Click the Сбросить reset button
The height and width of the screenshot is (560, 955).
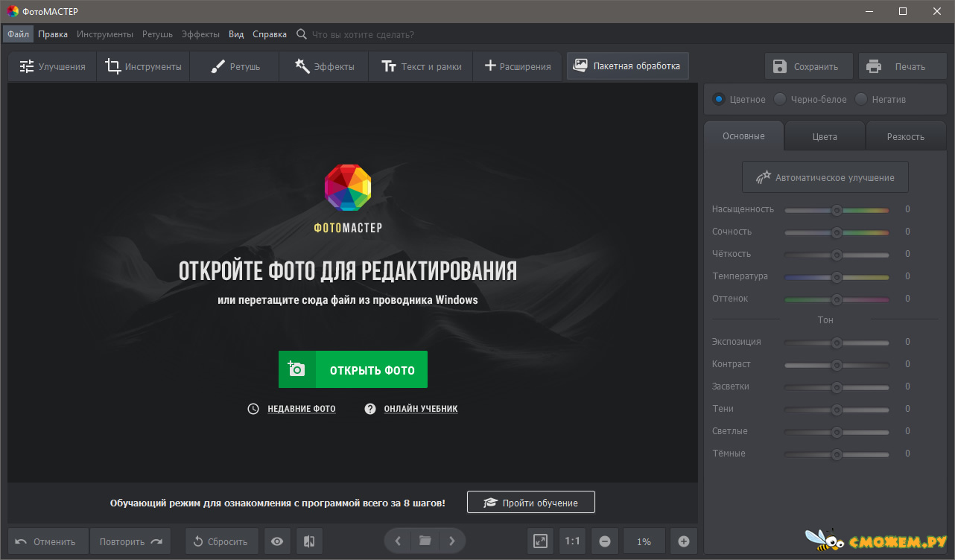[x=222, y=541]
